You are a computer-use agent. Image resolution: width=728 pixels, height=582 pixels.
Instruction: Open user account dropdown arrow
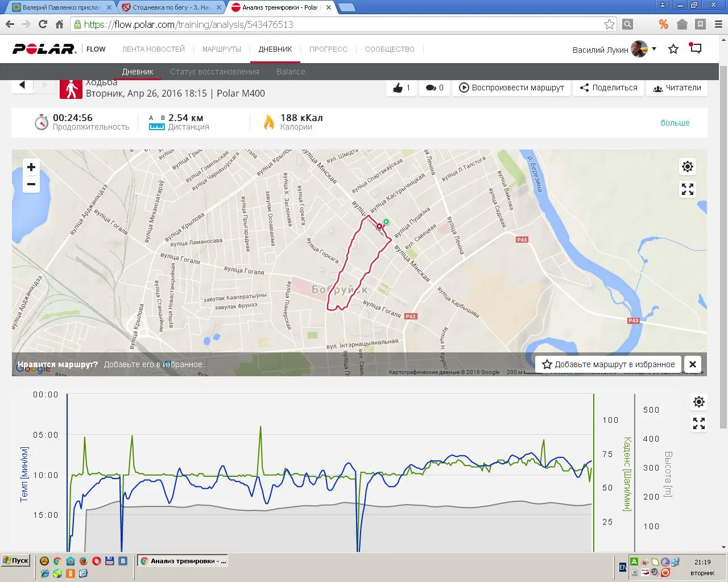654,49
